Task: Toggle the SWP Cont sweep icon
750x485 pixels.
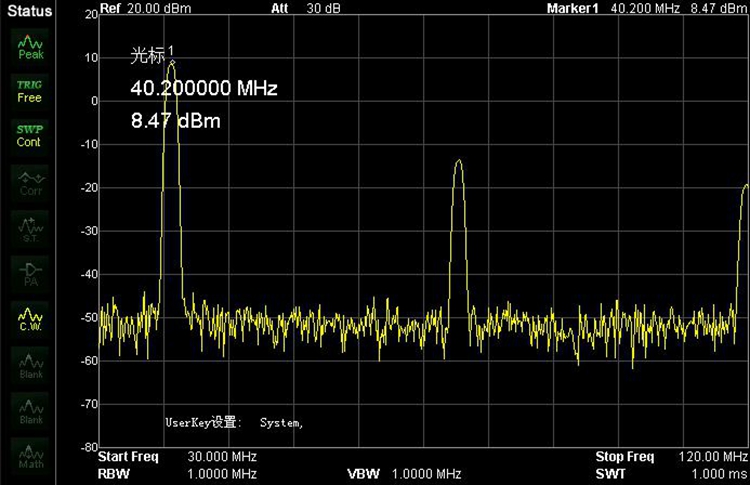Action: [30, 135]
